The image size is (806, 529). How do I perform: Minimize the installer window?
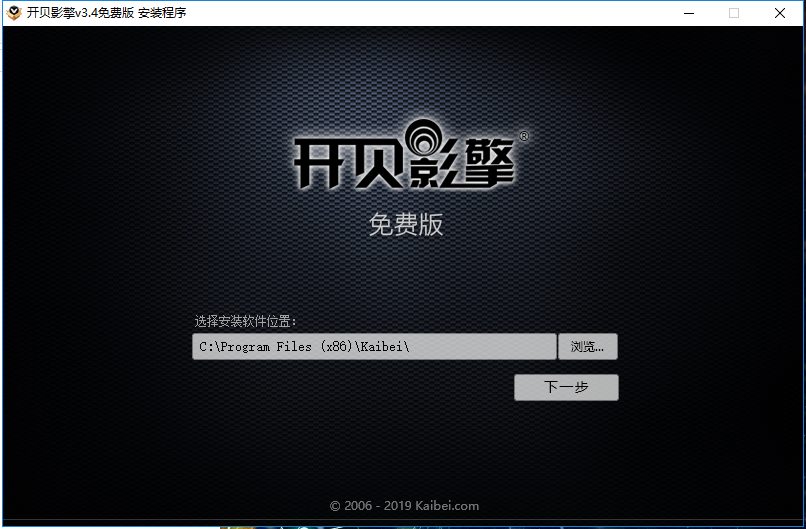(x=688, y=13)
